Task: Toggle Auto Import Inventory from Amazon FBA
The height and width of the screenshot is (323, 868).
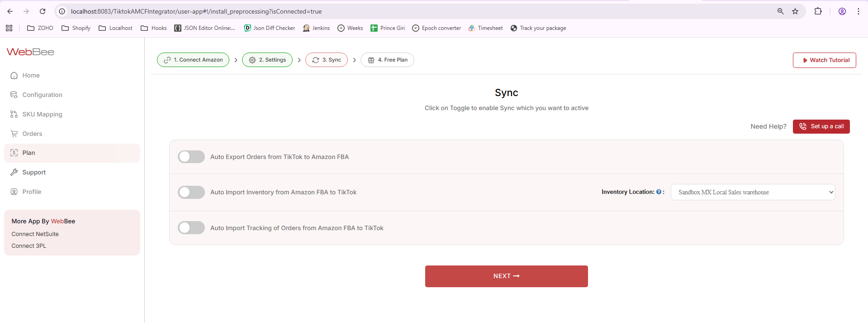Action: tap(191, 192)
